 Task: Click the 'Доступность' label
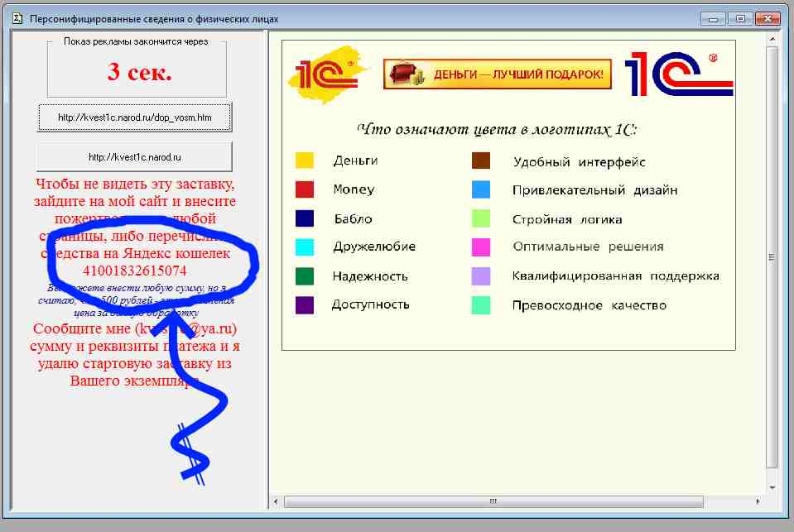coord(370,304)
